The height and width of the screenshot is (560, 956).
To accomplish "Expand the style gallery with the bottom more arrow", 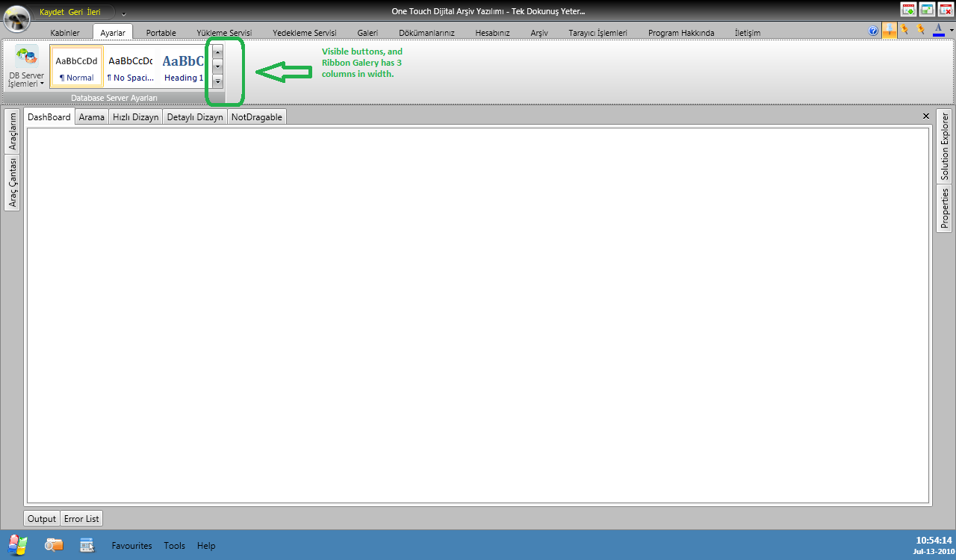I will 217,81.
